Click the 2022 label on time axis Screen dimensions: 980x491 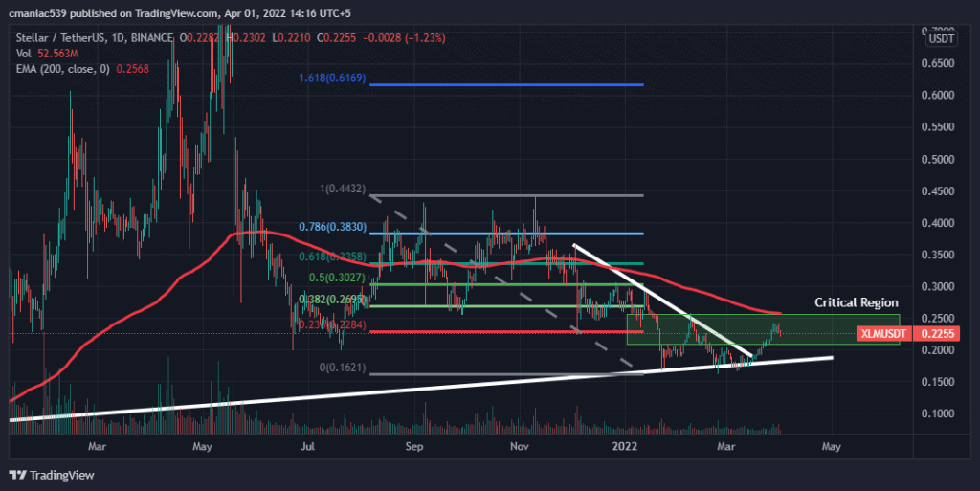coord(626,446)
